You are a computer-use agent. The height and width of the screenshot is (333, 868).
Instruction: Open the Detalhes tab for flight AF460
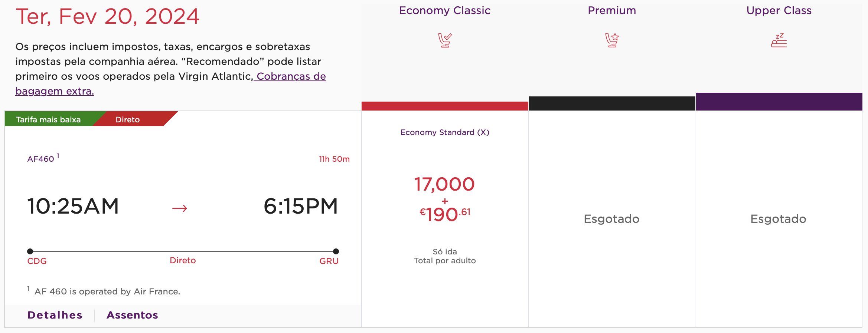(x=55, y=315)
